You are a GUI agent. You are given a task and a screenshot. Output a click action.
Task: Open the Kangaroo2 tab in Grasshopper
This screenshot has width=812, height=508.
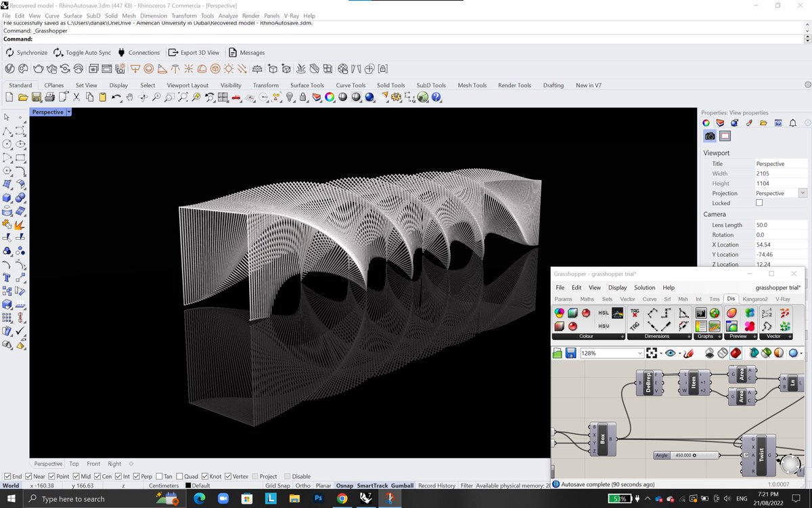coord(755,299)
